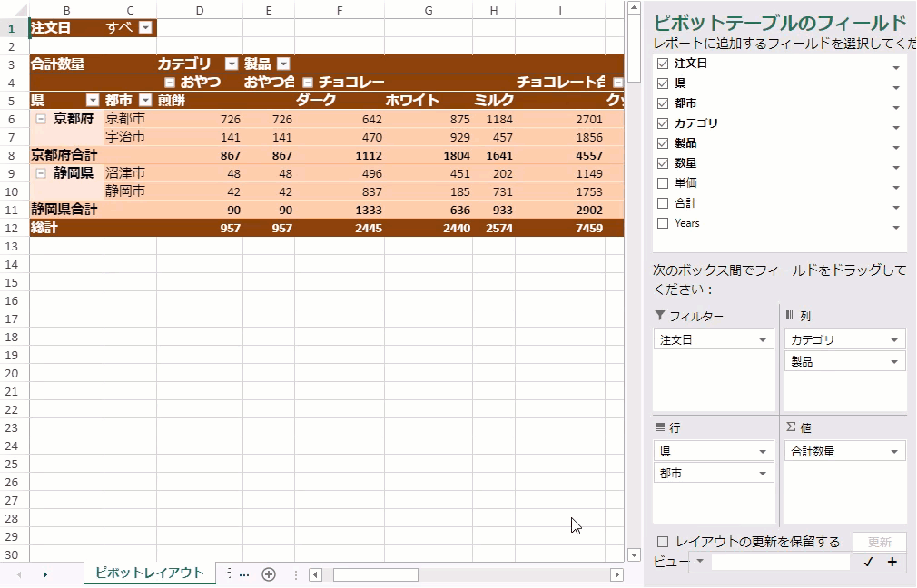This screenshot has width=917, height=588.
Task: Open dropdown arrow beside 製品 in field list
Action: pyautogui.click(x=896, y=147)
